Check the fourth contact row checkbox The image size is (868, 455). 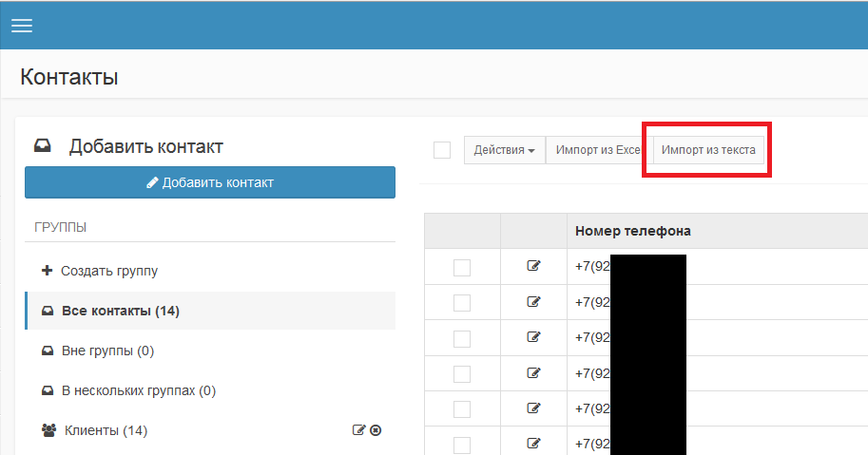(462, 373)
